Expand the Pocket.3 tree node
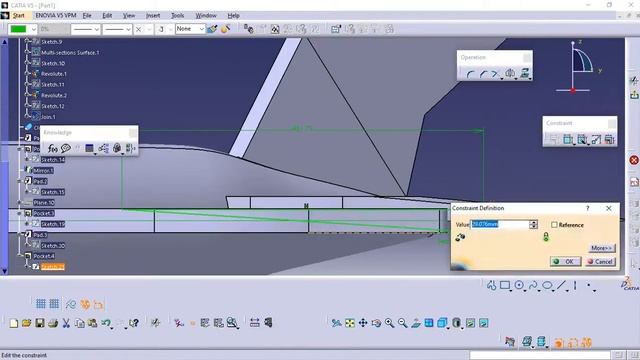This screenshot has width=640, height=360. 19,213
